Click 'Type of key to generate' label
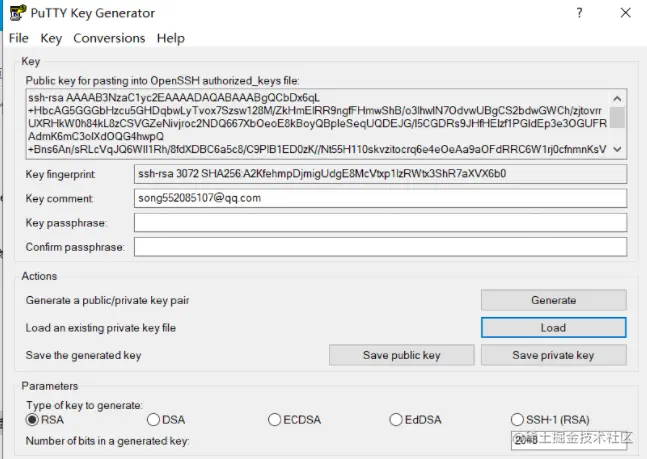This screenshot has width=647, height=459. [x=84, y=405]
